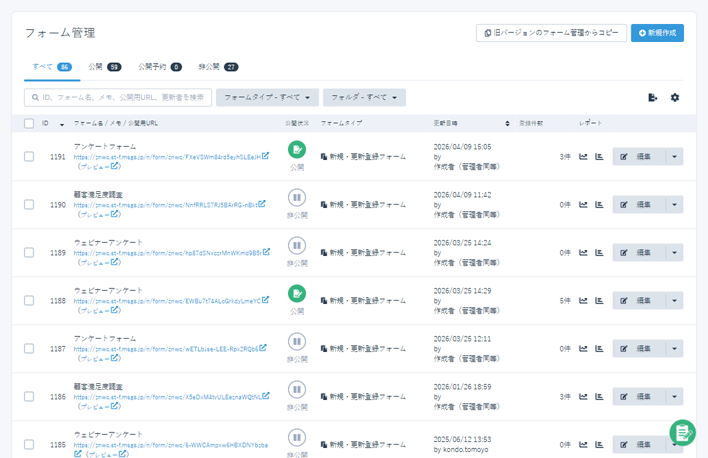Open the フォームタイプ - すべて dropdown
708x458 pixels.
click(267, 98)
